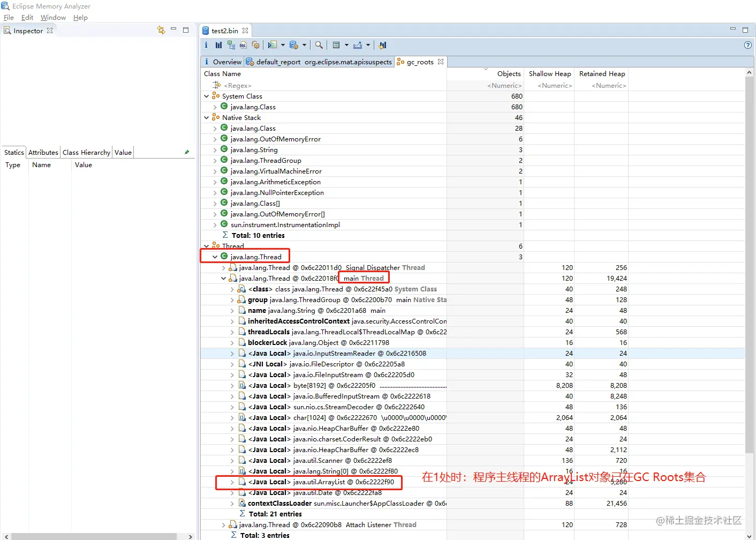Screen dimensions: 756x540
Task: Click the Shallow Heap Numeric filter field
Action: 549,86
